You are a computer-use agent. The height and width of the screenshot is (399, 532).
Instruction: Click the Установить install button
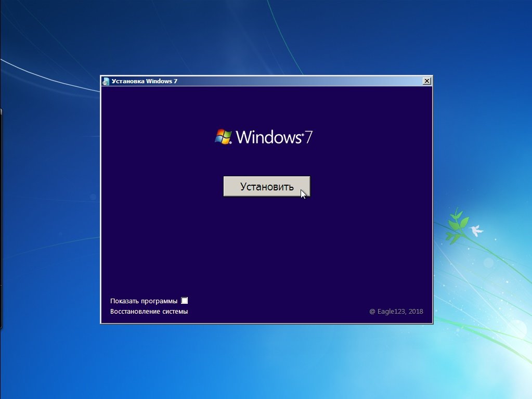point(267,186)
